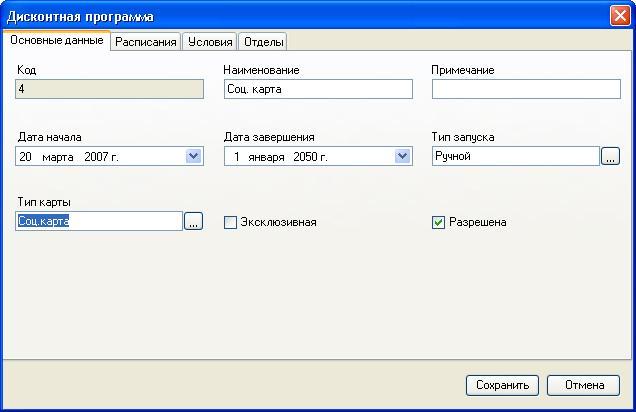Close the Дисконтная программа dialog window
Image resolution: width=636 pixels, height=412 pixels.
619,16
